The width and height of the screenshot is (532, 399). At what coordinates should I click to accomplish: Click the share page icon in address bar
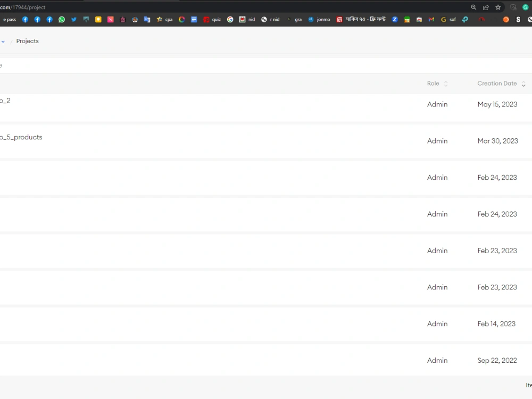(486, 7)
